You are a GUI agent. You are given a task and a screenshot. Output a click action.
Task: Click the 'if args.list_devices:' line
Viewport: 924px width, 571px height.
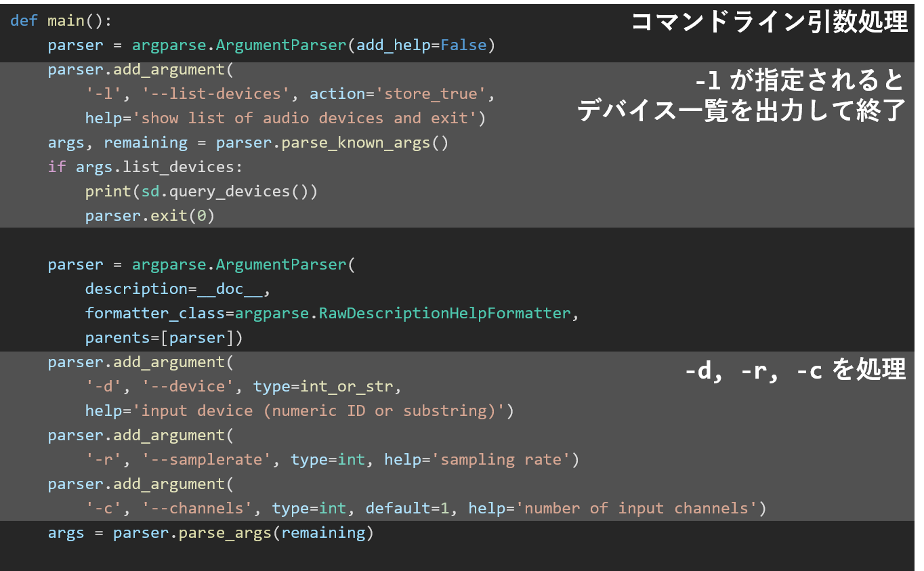pos(145,167)
